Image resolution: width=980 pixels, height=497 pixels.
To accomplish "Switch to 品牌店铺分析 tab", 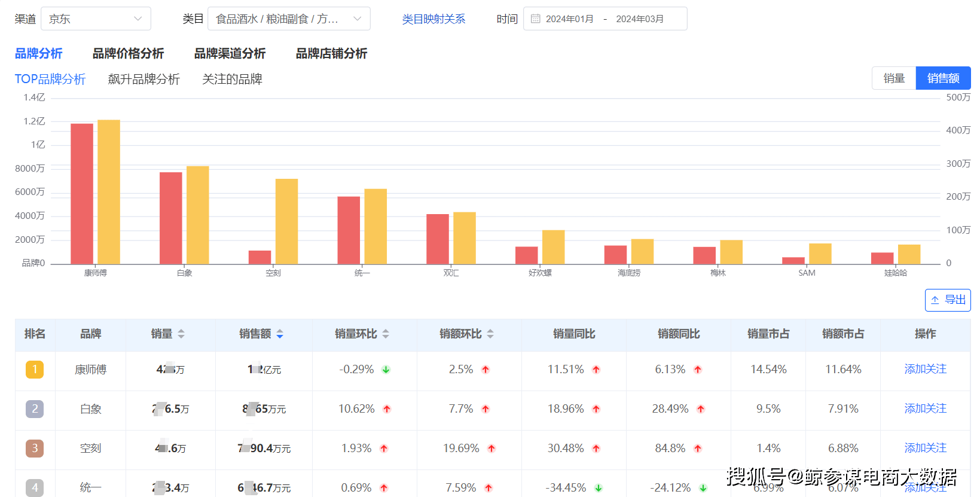I will [x=331, y=53].
